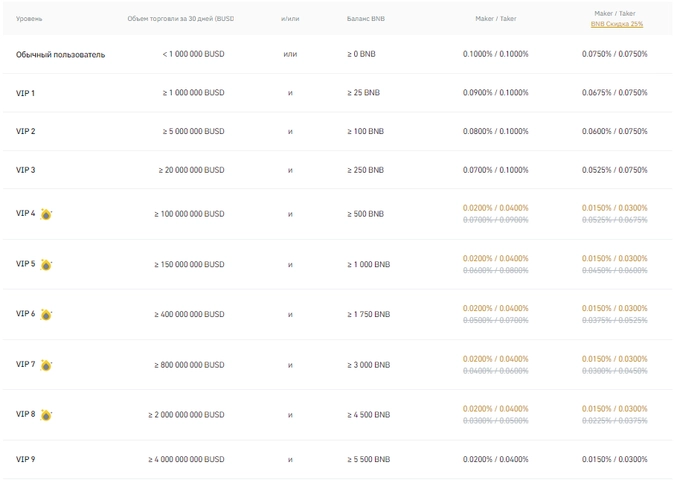Click struck-through '0.0600% / 0.0800%' in VIP 5
Viewport: 674px width, 480px height.
[496, 270]
